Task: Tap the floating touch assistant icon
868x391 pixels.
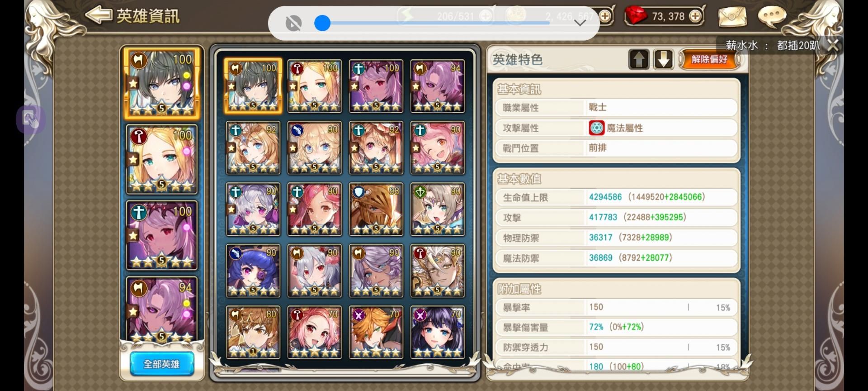Action: 30,119
